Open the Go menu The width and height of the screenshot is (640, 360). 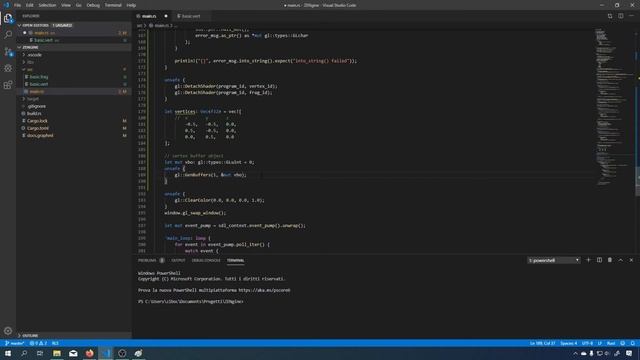[x=78, y=5]
